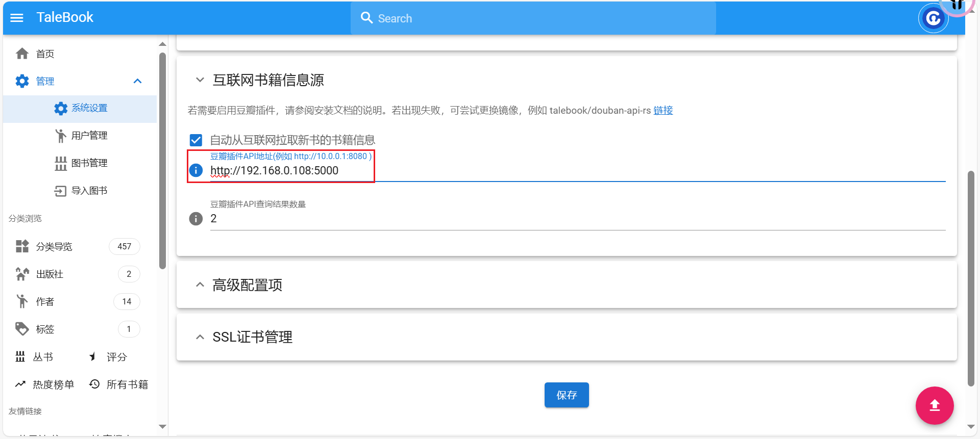The height and width of the screenshot is (439, 980).
Task: Click the trending icon beside 热度榜单
Action: point(20,384)
